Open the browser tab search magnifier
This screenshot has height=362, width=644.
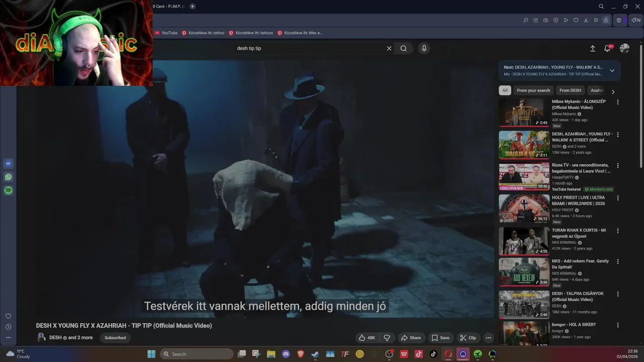601,7
